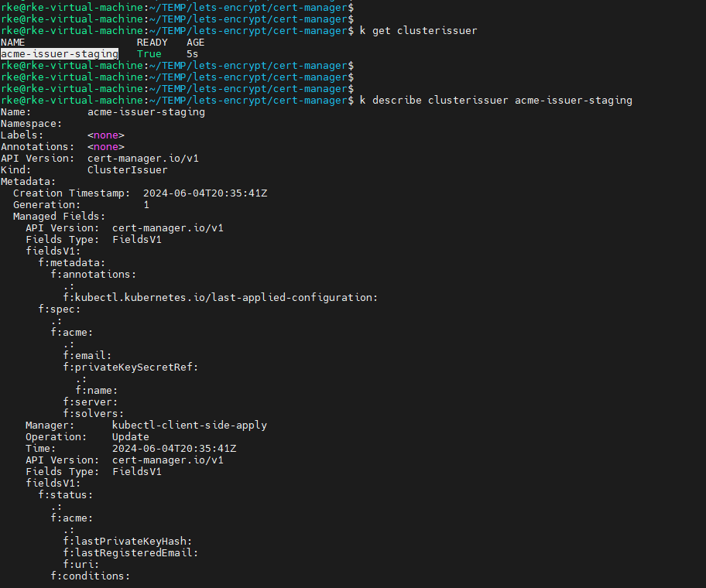Click the f:spec: line
The width and height of the screenshot is (706, 588).
click(60, 309)
